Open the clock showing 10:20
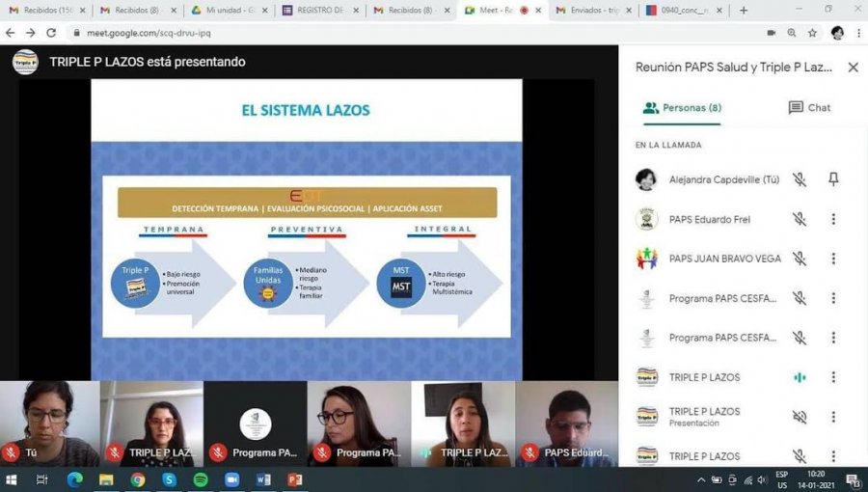The image size is (868, 492). 816,479
